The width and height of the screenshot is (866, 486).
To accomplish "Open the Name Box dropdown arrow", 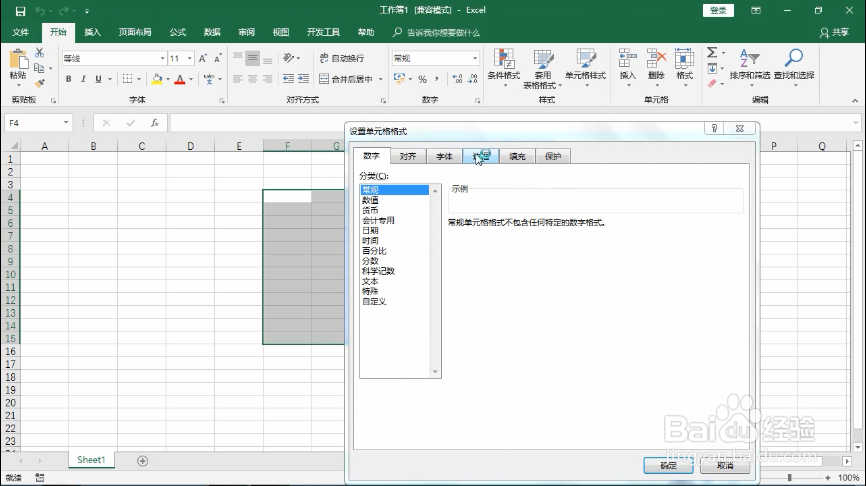I will pos(66,123).
